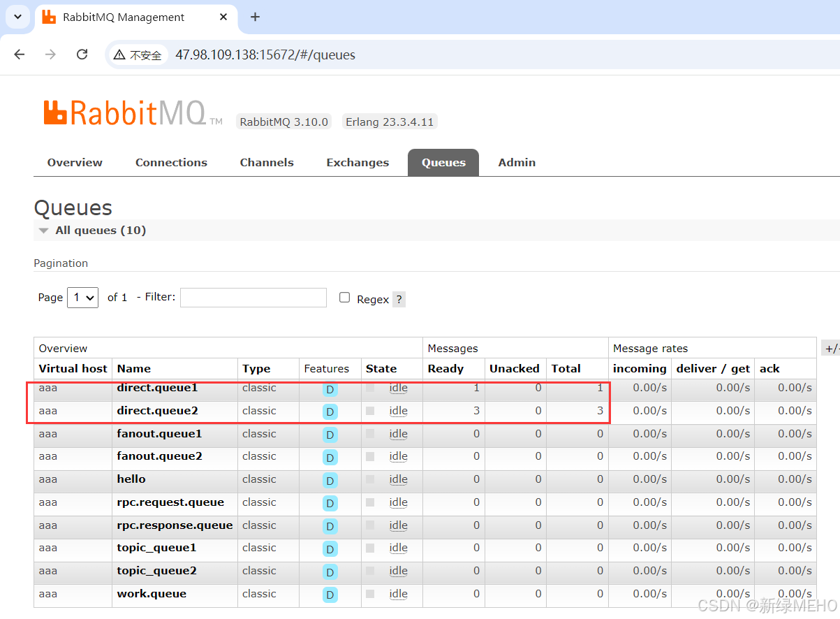Click the state square icon for topic_queue1
Screen dimensions: 840x619
pos(370,548)
